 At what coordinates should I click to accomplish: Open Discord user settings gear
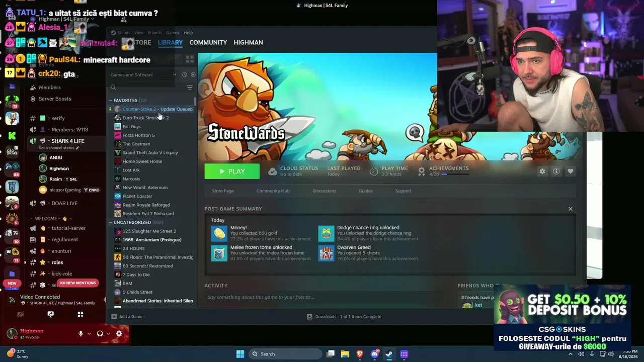point(119,333)
